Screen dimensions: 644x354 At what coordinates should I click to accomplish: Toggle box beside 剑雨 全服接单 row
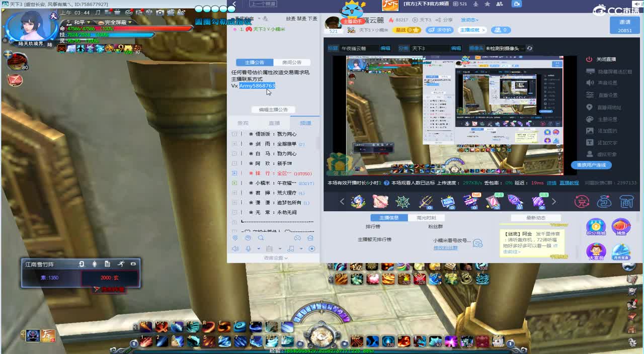(x=234, y=144)
